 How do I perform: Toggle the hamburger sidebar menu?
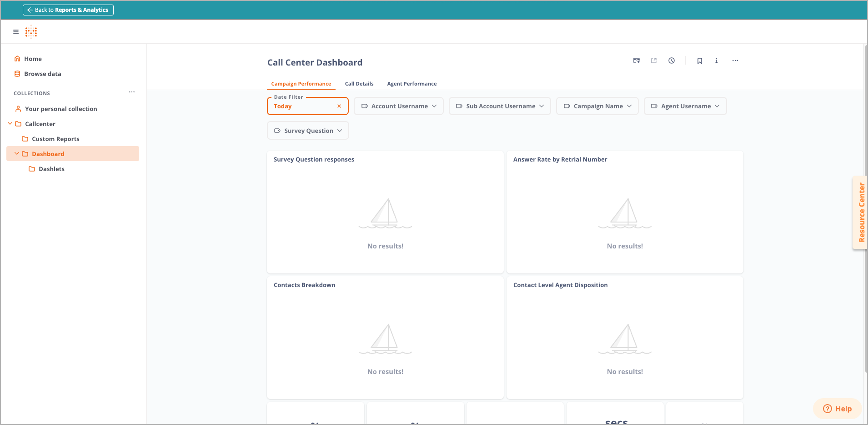point(16,32)
